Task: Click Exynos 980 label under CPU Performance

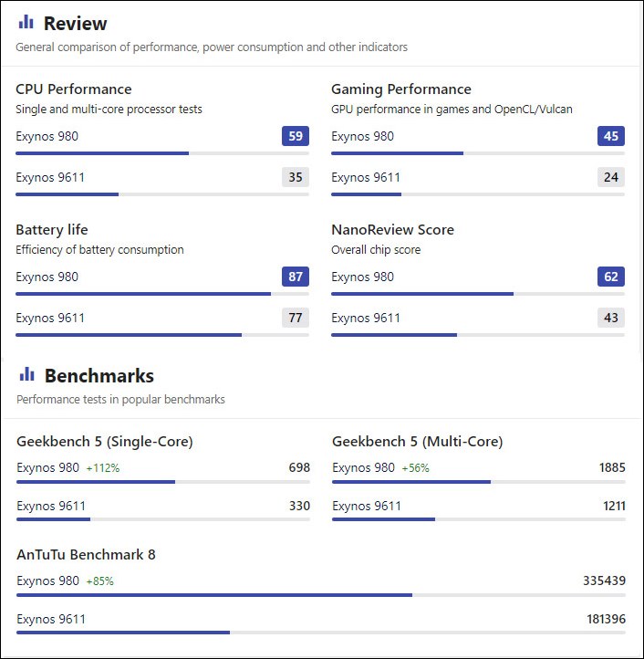Action: (x=47, y=136)
